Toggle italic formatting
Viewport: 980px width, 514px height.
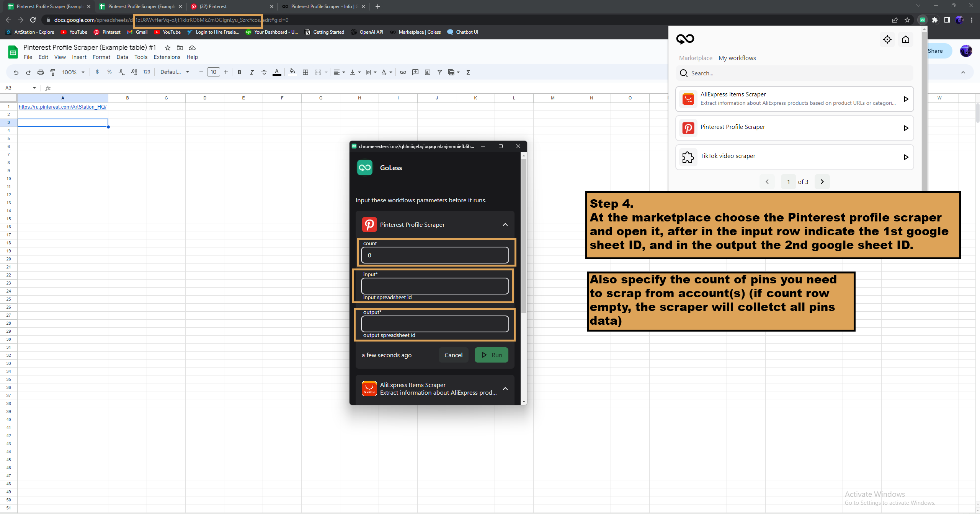(252, 72)
